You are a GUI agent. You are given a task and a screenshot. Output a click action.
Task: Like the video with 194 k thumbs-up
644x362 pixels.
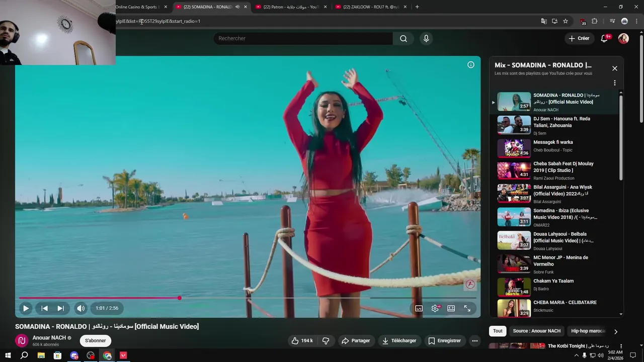point(302,340)
